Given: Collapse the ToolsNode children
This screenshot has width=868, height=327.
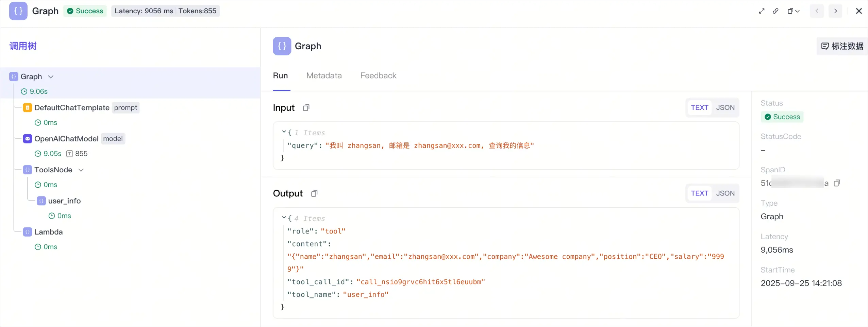Looking at the screenshot, I should 81,170.
